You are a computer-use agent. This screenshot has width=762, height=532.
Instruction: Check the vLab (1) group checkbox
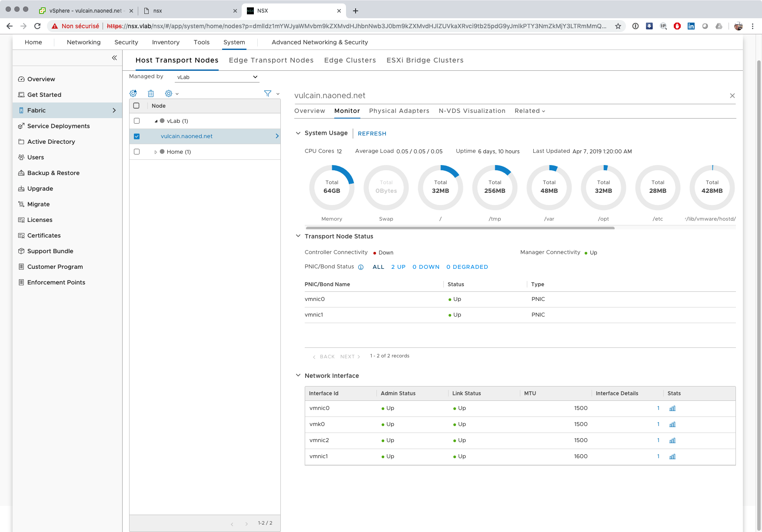tap(137, 121)
